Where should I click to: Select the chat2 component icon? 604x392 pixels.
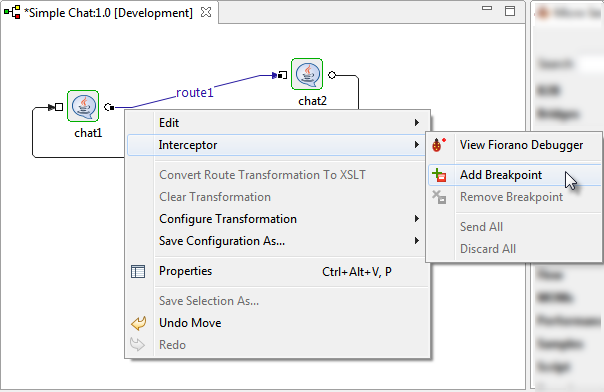tap(307, 74)
